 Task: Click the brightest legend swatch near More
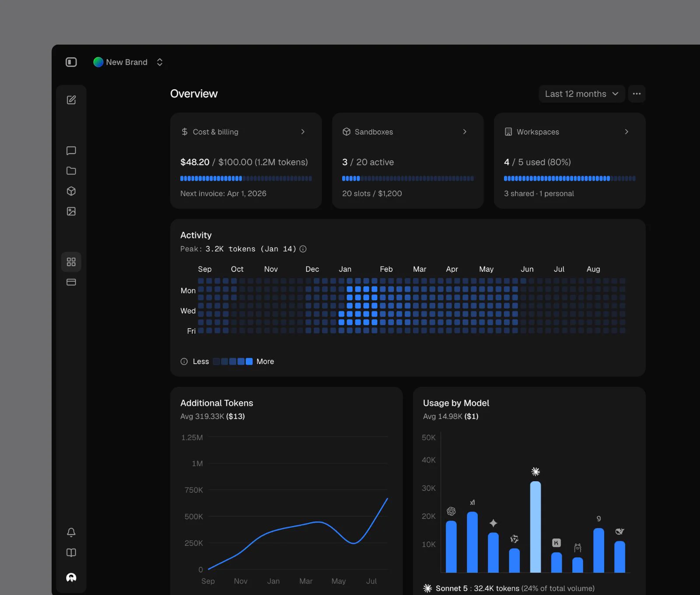(x=249, y=361)
